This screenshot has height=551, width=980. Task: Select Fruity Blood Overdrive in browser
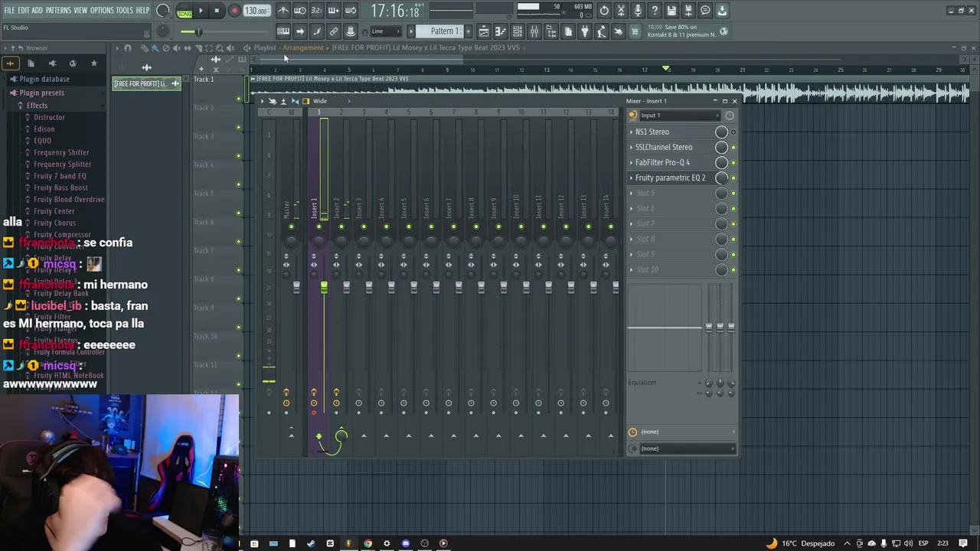pyautogui.click(x=69, y=199)
